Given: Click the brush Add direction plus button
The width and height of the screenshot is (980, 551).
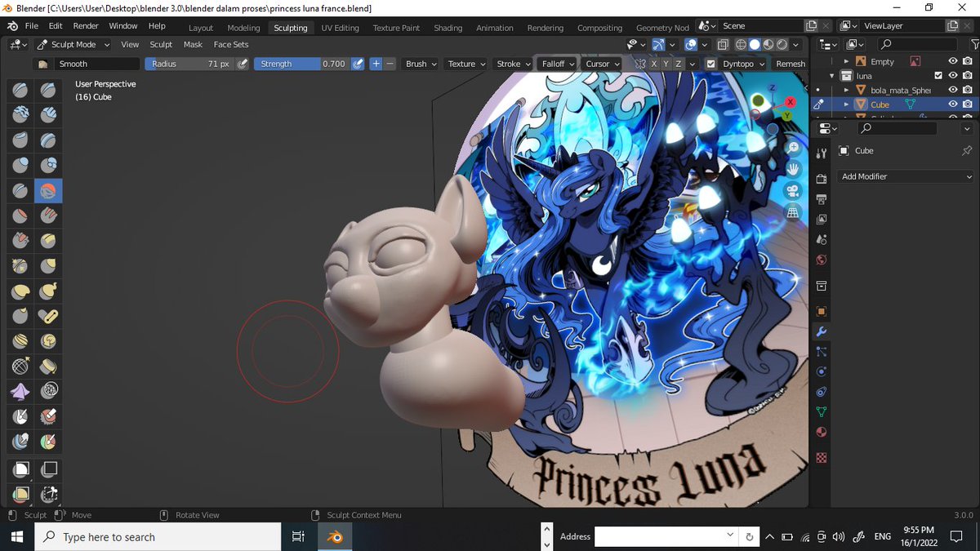Looking at the screenshot, I should 376,64.
